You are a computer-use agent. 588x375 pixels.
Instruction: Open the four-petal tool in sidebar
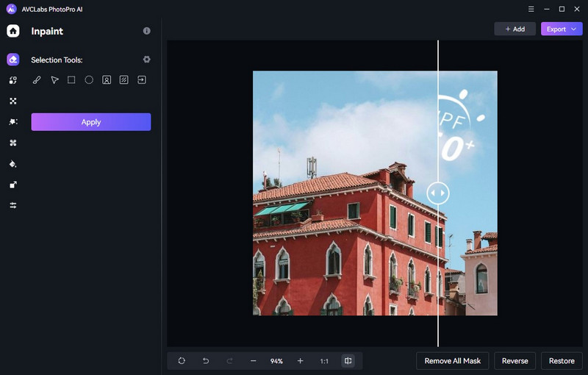point(13,143)
